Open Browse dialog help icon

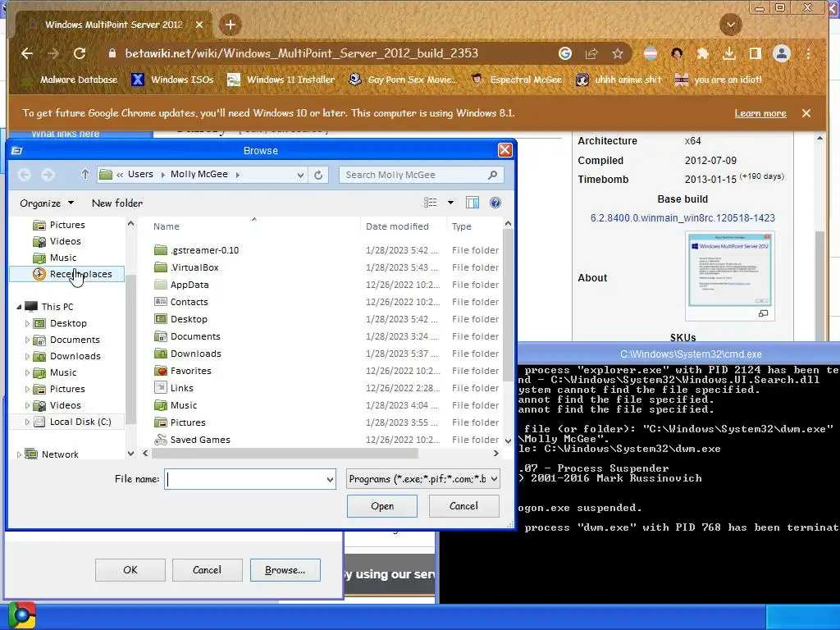(x=495, y=203)
